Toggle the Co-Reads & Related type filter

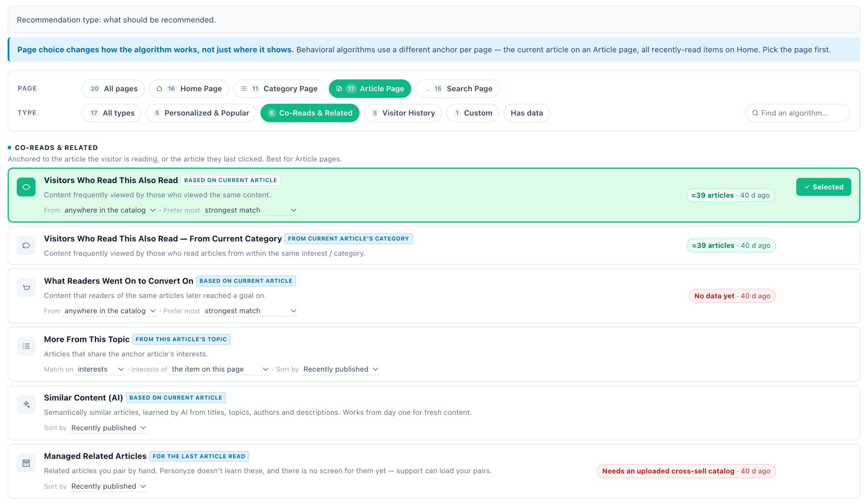(x=310, y=113)
